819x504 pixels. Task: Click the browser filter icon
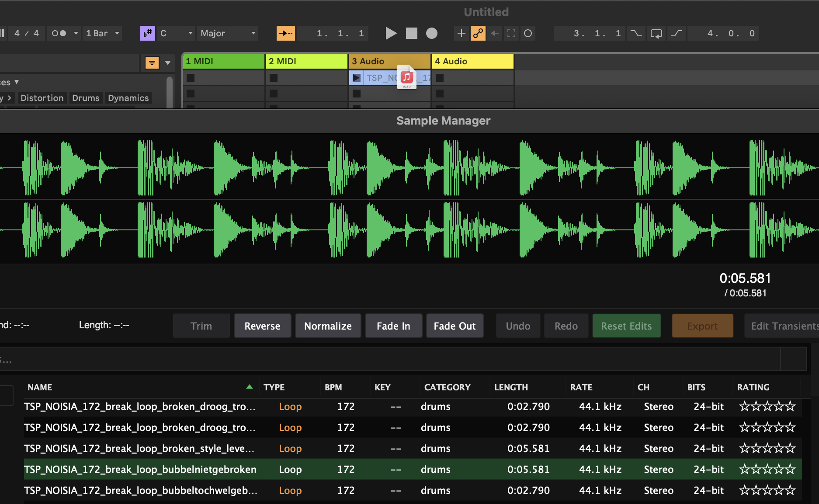click(x=152, y=63)
